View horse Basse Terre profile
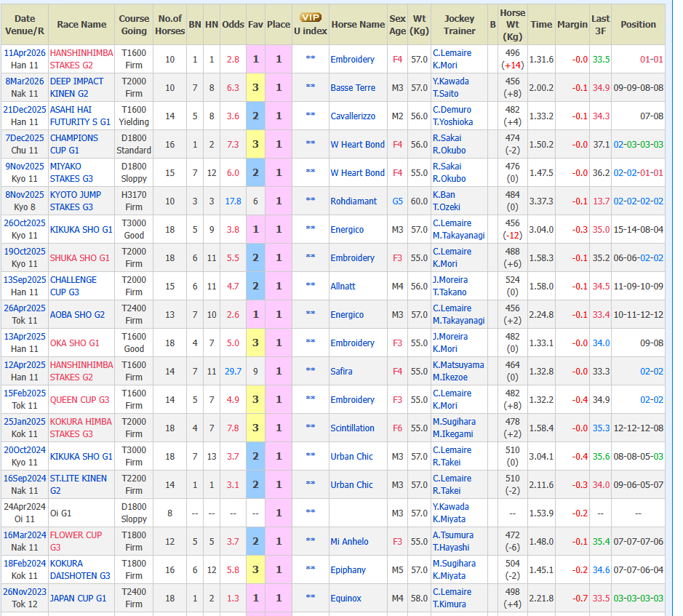Viewport: 683px width, 616px height. tap(353, 87)
